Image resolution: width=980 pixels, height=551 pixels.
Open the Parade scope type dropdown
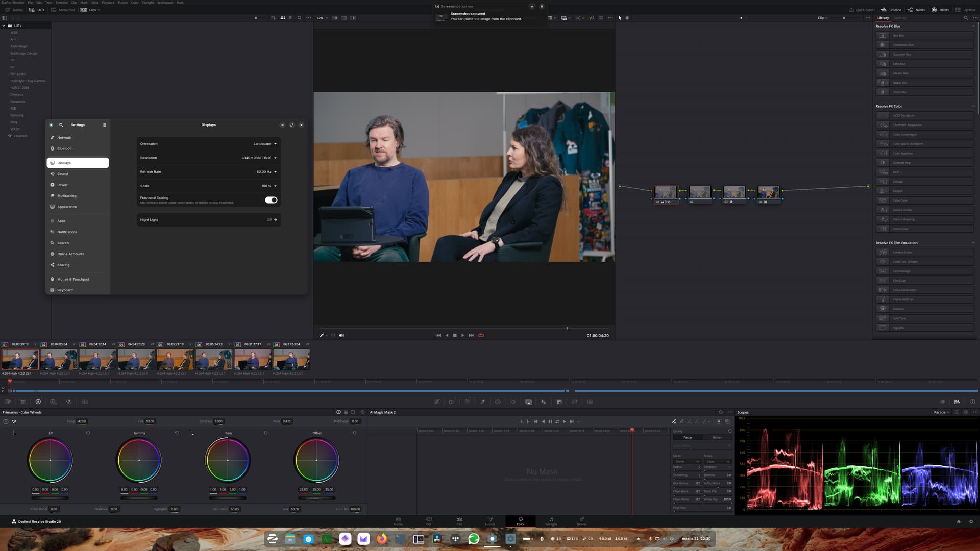tap(941, 412)
